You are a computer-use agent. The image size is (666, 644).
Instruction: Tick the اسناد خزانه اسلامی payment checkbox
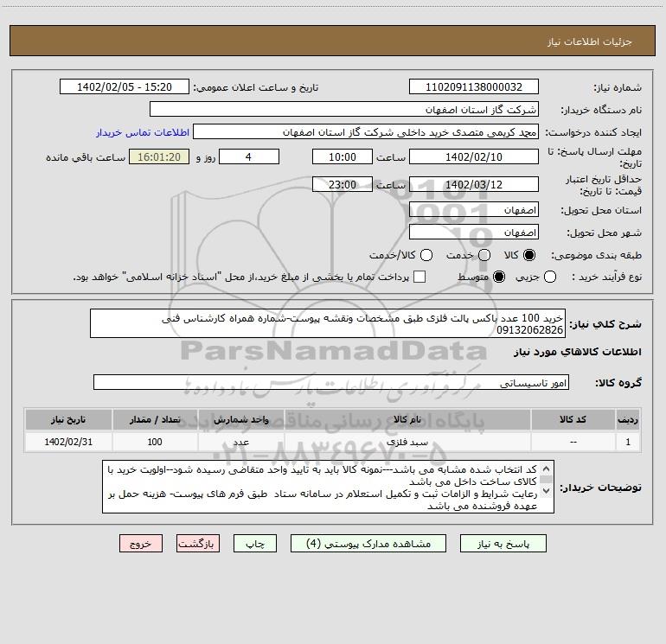tap(419, 277)
